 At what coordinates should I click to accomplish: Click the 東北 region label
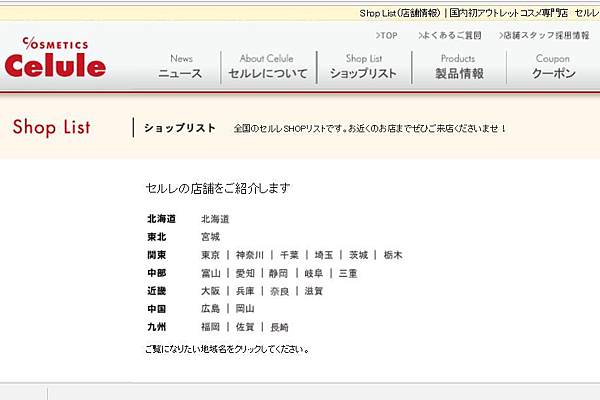click(x=157, y=237)
